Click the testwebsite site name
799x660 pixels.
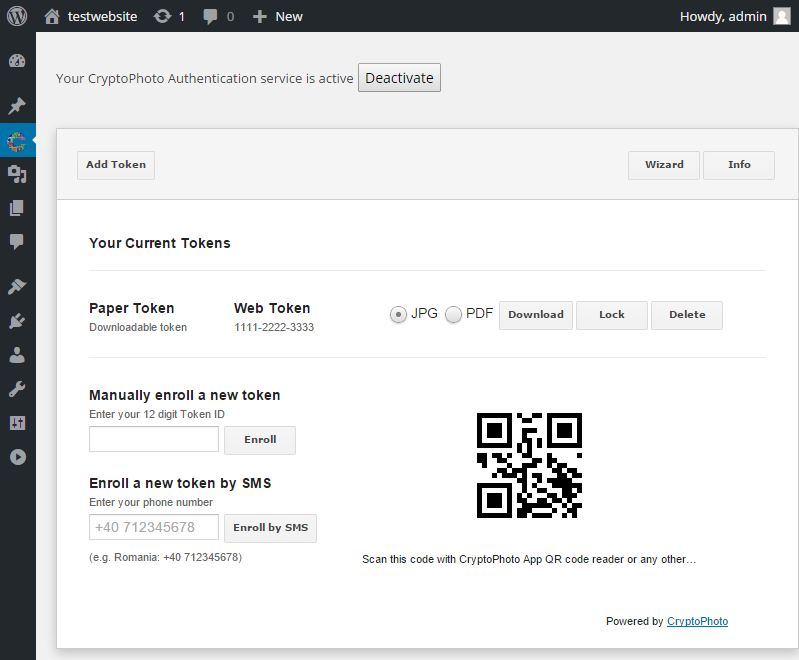tap(102, 17)
